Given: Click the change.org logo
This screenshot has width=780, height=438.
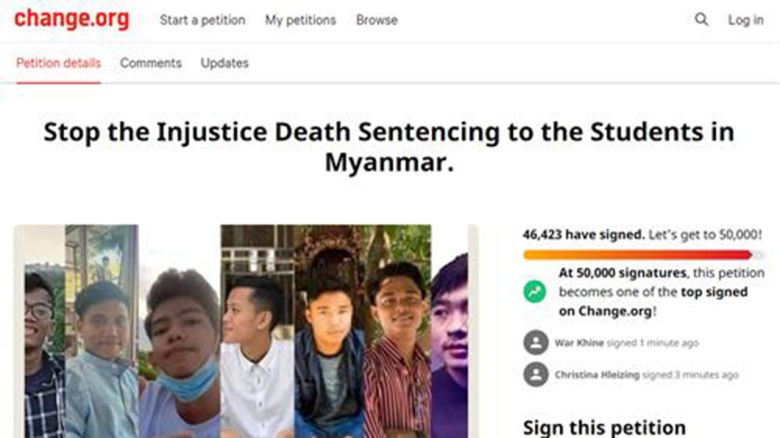Looking at the screenshot, I should 71,20.
